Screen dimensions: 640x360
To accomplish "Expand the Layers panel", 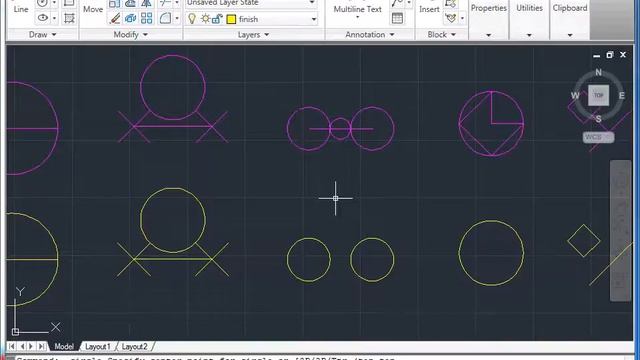I will click(x=253, y=35).
